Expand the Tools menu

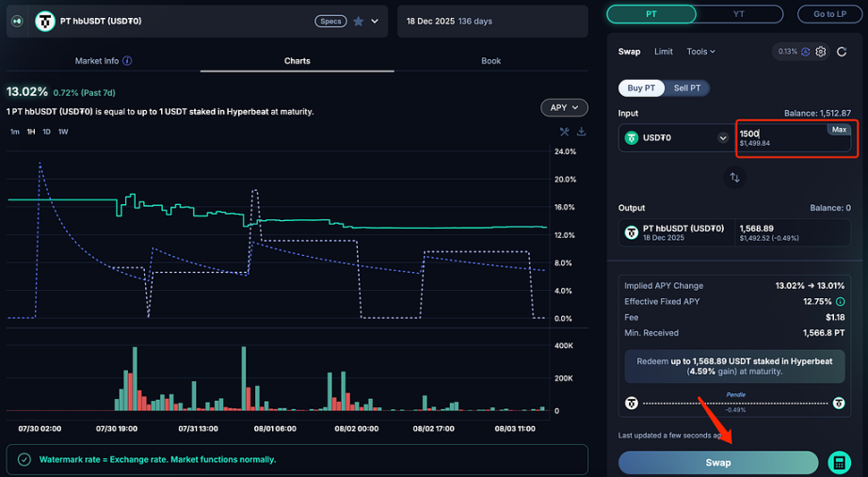[x=700, y=52]
